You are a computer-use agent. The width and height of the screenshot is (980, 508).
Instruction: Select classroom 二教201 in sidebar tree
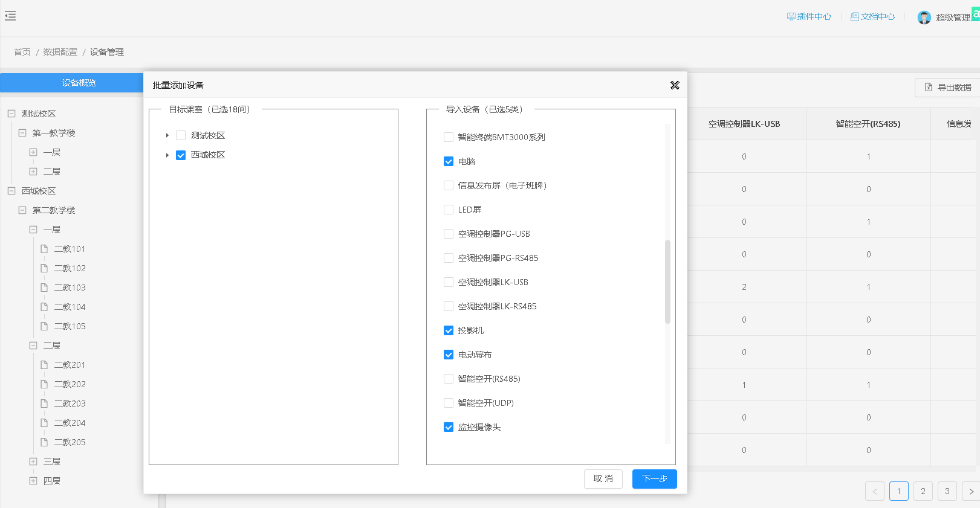coord(70,365)
